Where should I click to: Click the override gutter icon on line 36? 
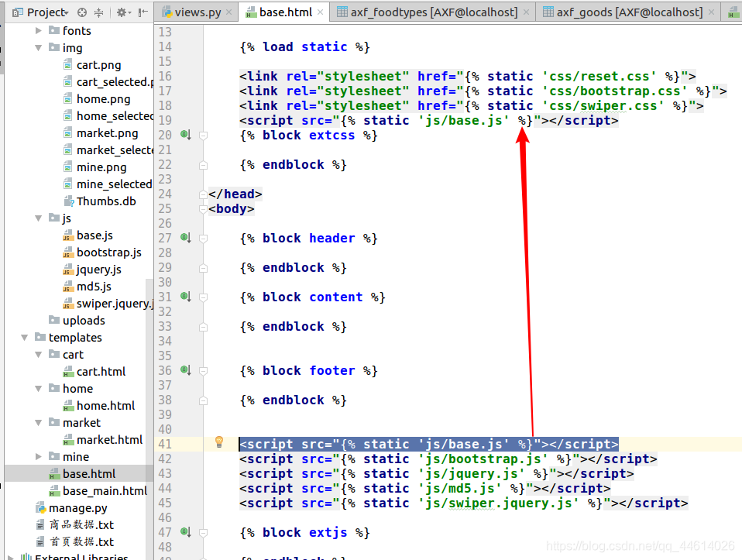point(186,370)
